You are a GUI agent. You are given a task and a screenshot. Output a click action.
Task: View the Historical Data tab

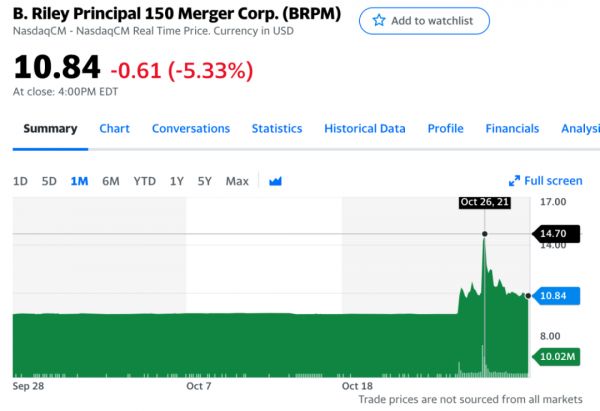(365, 129)
